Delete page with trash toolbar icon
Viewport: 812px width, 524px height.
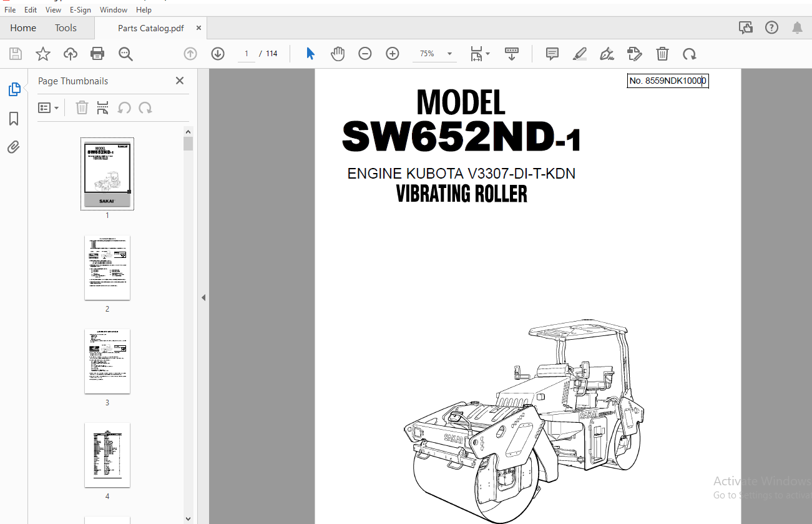[x=662, y=54]
